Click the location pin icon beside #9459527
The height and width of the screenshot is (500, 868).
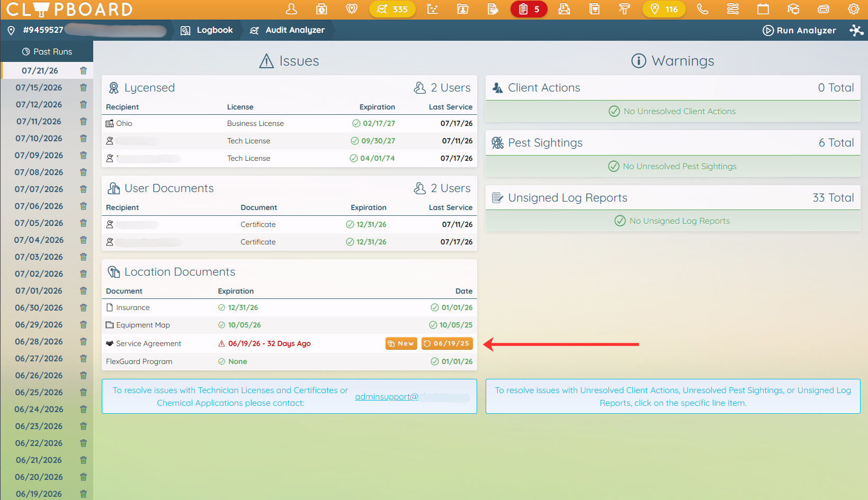[x=11, y=31]
